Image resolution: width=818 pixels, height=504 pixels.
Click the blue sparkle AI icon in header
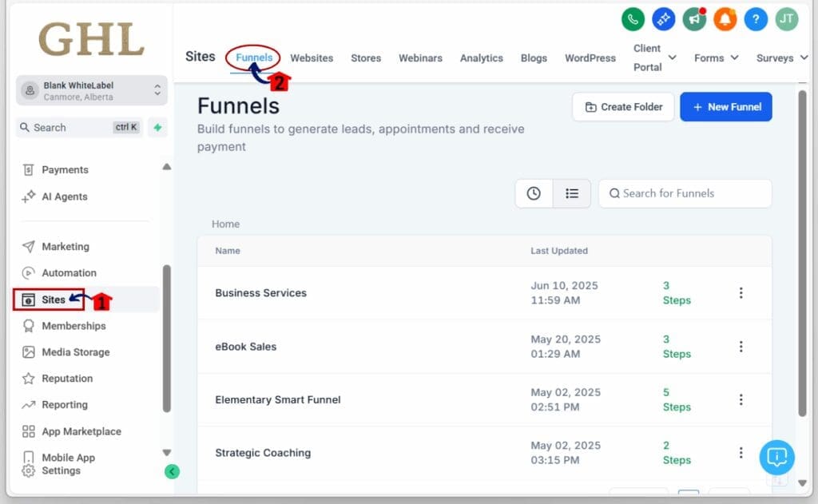pos(664,20)
